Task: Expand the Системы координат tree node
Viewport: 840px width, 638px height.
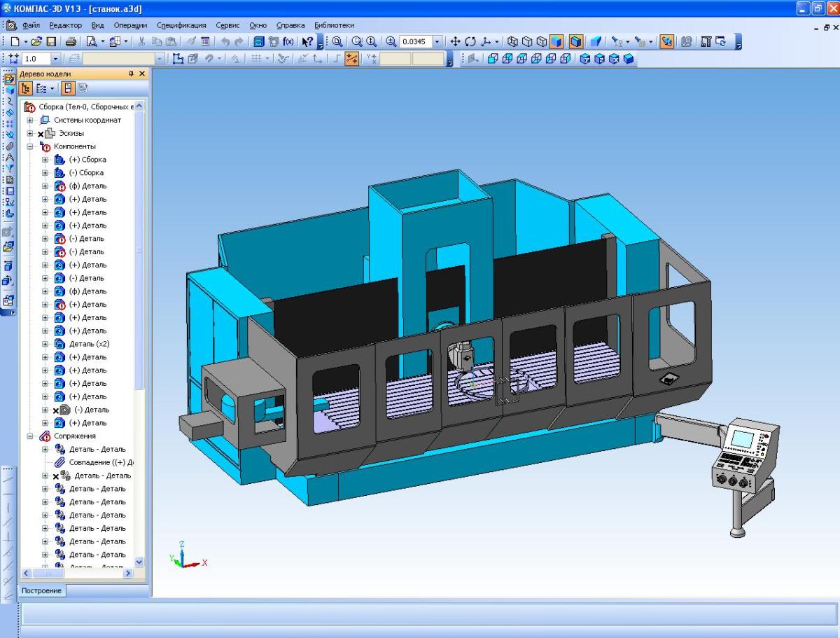Action: [31, 120]
